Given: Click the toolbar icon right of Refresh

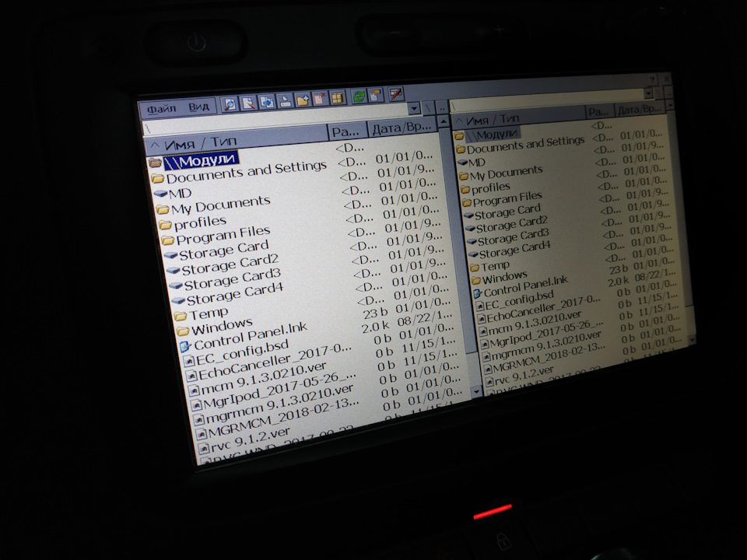Looking at the screenshot, I should click(376, 95).
